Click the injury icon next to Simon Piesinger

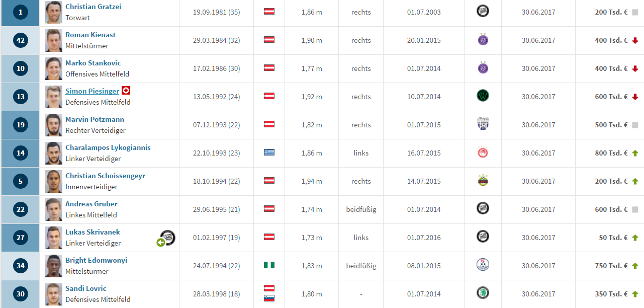(x=126, y=91)
